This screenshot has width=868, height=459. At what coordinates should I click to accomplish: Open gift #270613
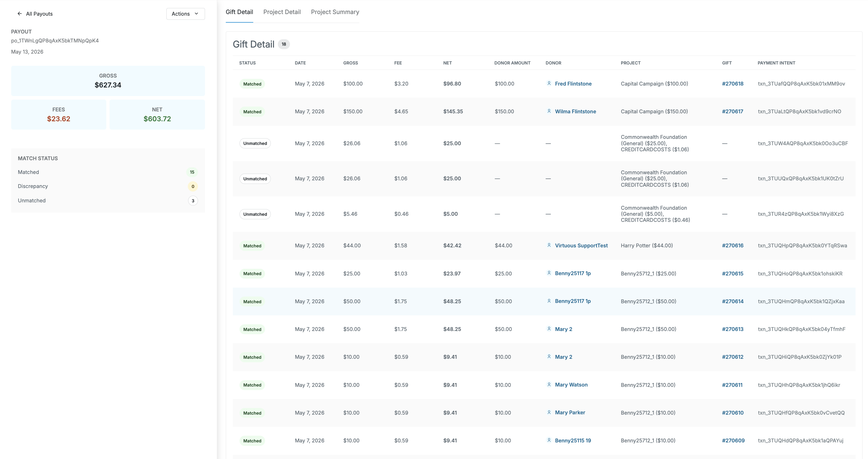click(x=733, y=329)
